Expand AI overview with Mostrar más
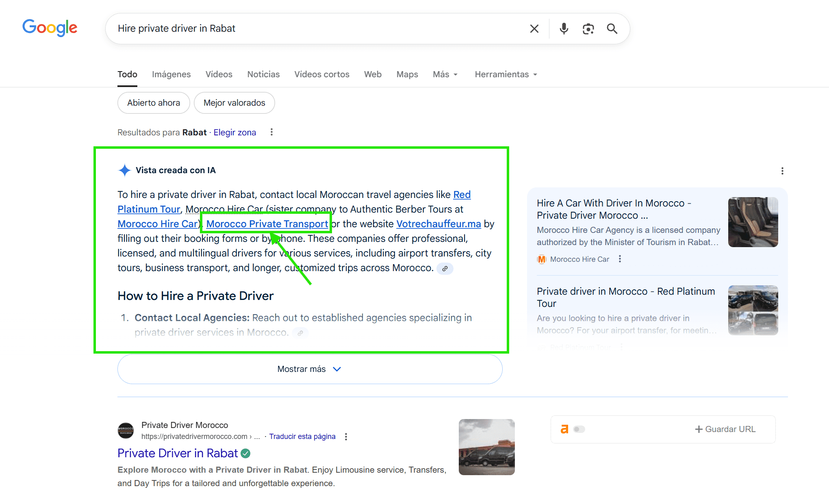Image resolution: width=829 pixels, height=504 pixels. [310, 369]
